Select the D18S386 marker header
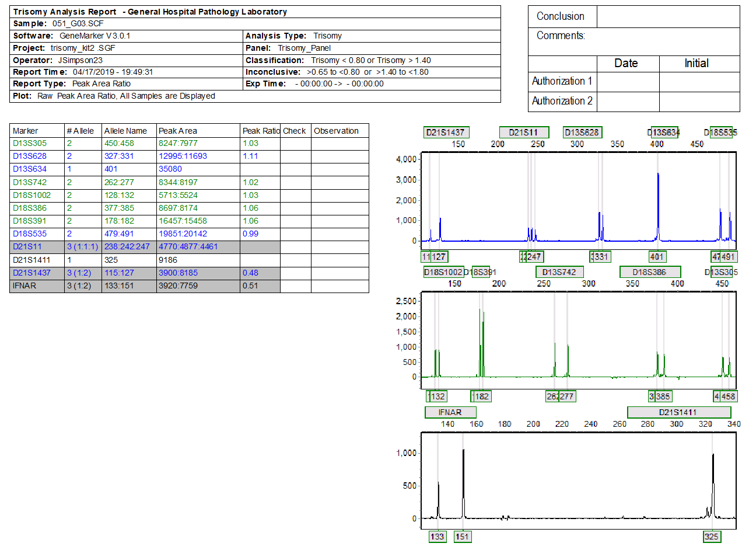The height and width of the screenshot is (550, 756). point(650,271)
